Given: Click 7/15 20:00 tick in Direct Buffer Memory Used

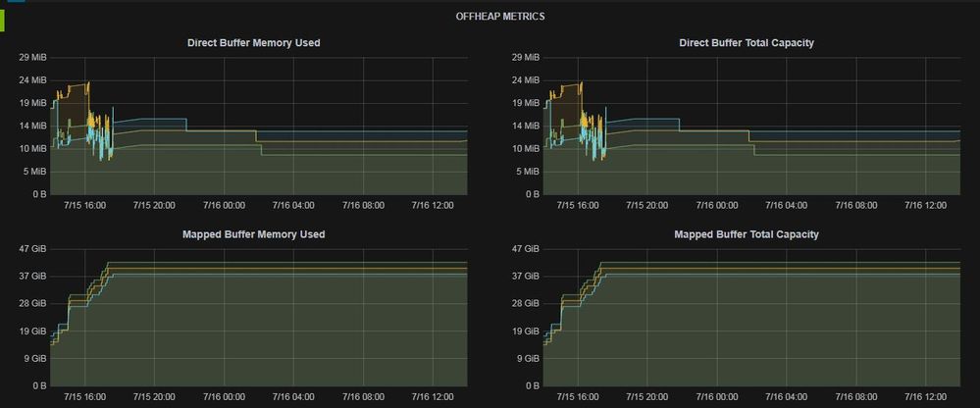Looking at the screenshot, I should click(154, 205).
